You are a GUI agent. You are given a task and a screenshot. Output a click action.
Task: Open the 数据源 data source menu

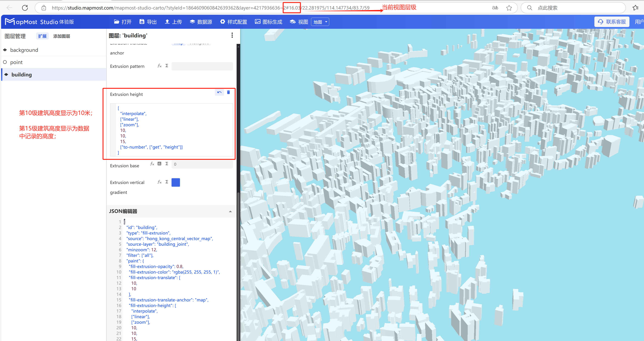(201, 22)
